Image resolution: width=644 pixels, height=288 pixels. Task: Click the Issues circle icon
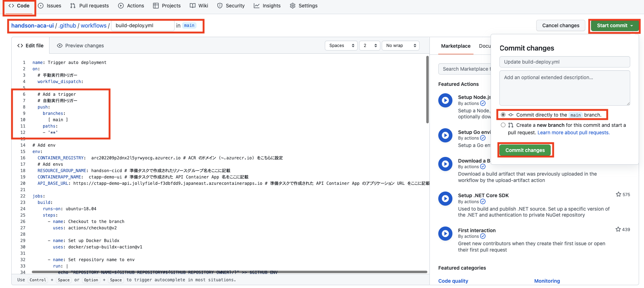pos(41,6)
